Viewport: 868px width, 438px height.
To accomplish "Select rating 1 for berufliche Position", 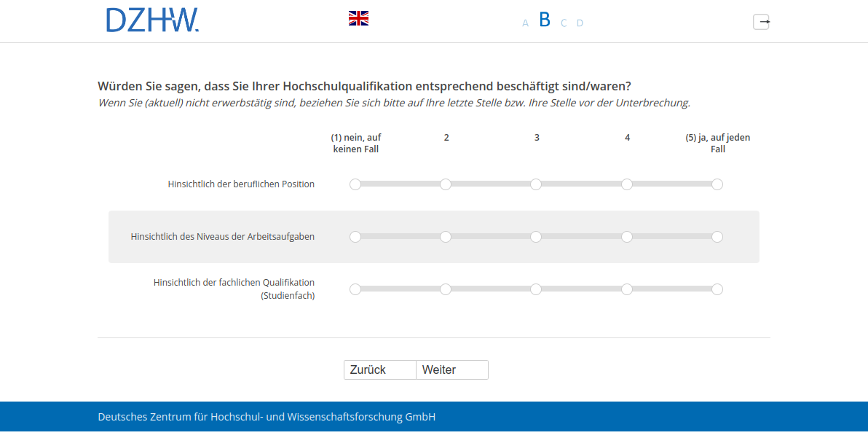I will tap(355, 184).
